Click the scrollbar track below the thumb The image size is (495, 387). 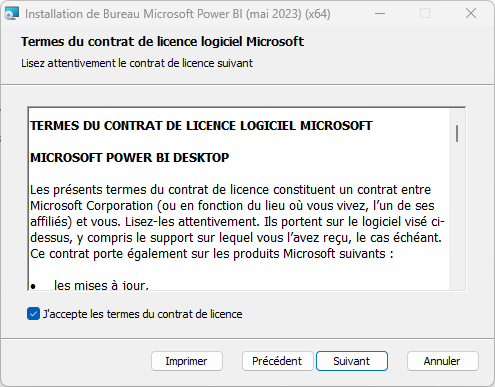[457, 217]
